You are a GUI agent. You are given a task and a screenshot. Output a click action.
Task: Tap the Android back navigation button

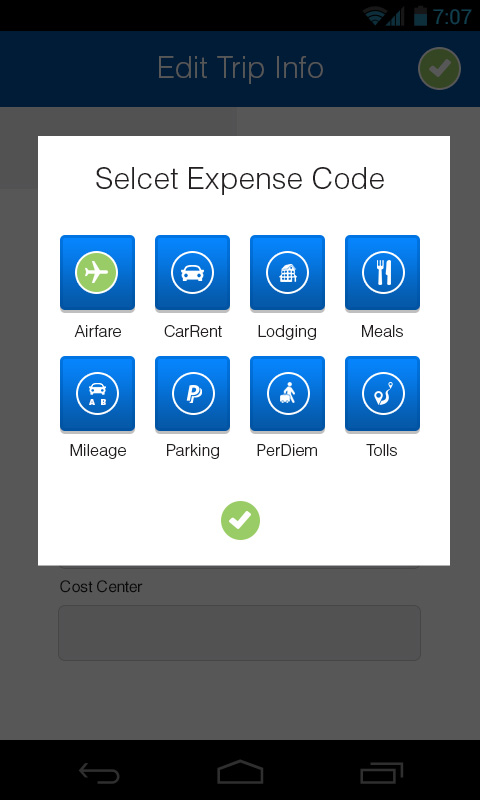pos(99,772)
